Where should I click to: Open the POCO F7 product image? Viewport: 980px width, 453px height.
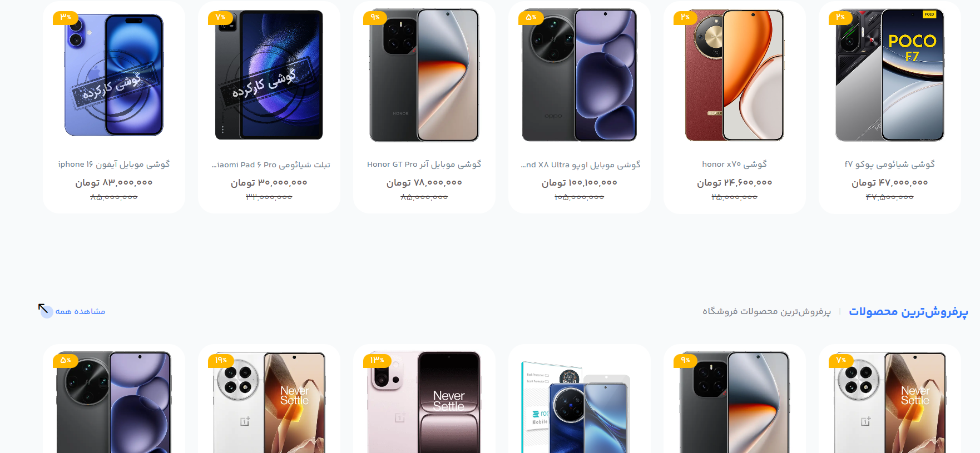(890, 75)
